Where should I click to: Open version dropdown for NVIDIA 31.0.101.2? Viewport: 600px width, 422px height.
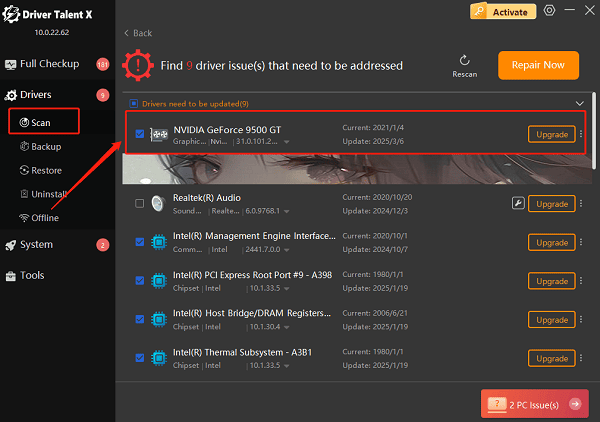[286, 142]
